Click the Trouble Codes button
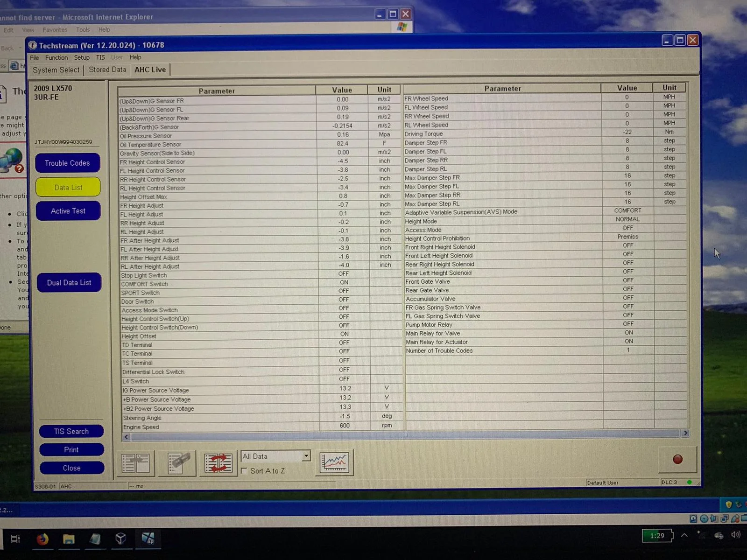The image size is (747, 560). [x=68, y=163]
